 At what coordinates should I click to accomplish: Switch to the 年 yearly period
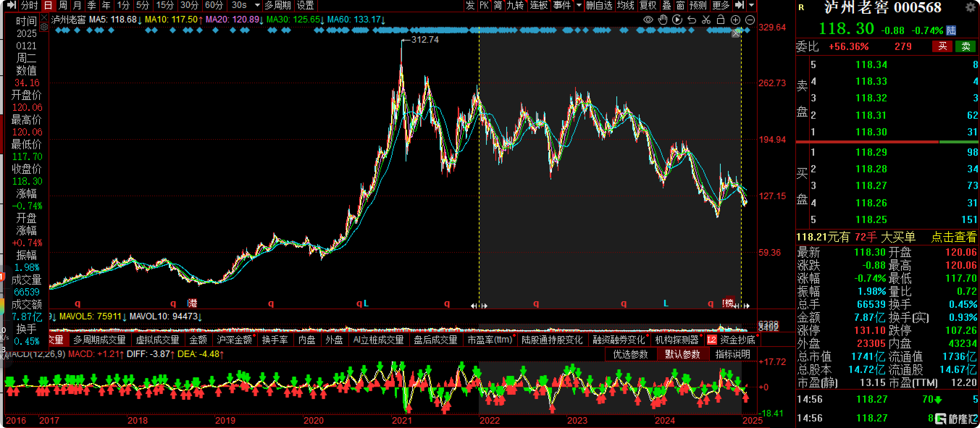pyautogui.click(x=106, y=5)
